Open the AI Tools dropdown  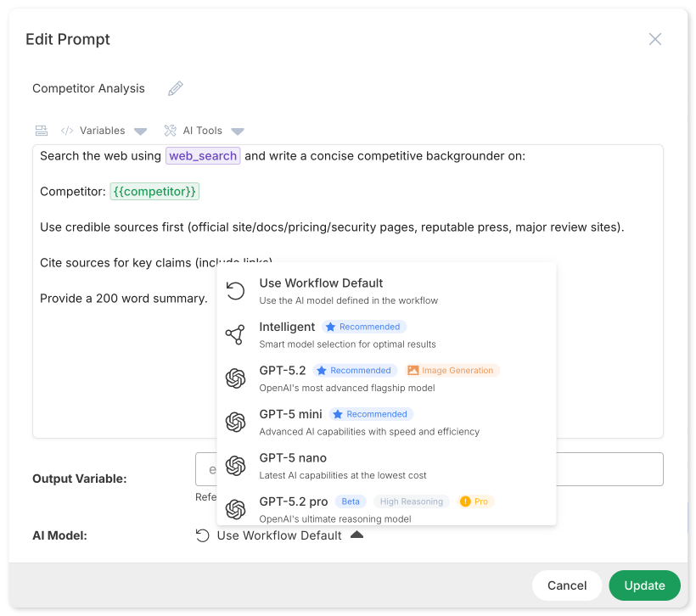[x=238, y=130]
